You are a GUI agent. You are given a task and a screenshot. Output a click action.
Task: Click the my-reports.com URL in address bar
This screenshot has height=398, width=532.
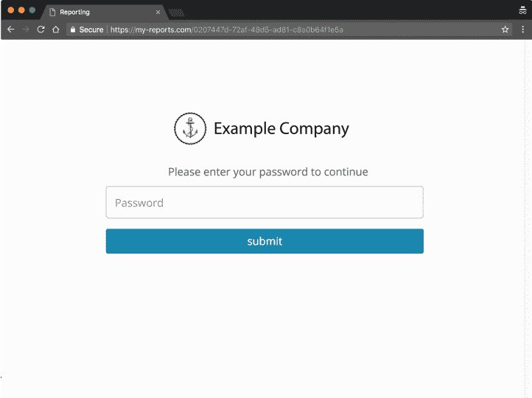click(226, 29)
